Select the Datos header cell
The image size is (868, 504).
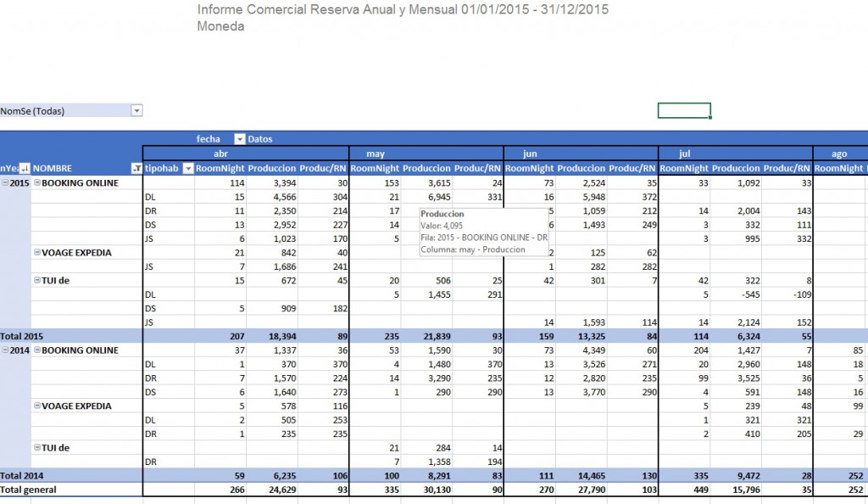(x=260, y=139)
